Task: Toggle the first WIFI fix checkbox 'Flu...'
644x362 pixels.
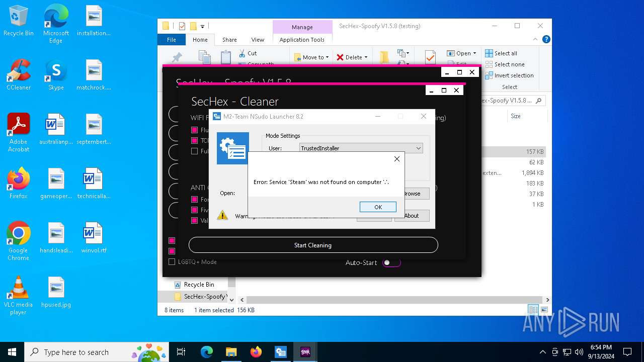Action: point(194,130)
